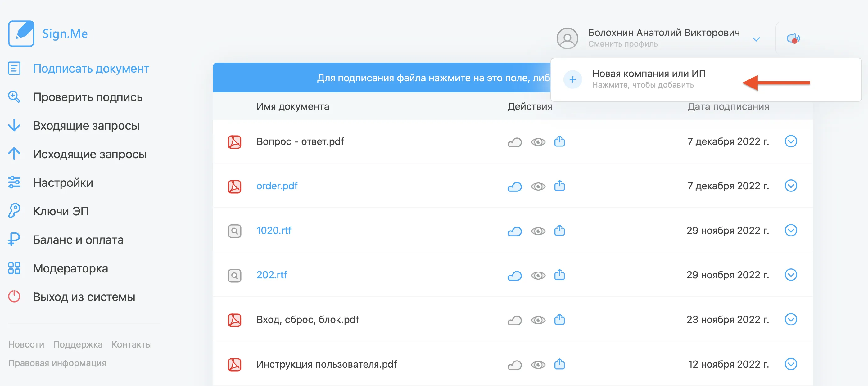Share 202.rtf via share icon

(x=559, y=275)
